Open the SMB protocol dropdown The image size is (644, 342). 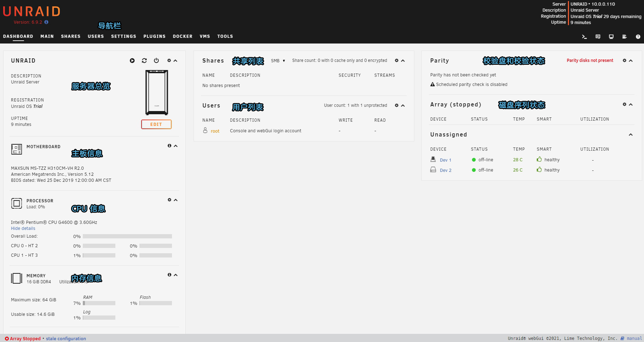278,61
